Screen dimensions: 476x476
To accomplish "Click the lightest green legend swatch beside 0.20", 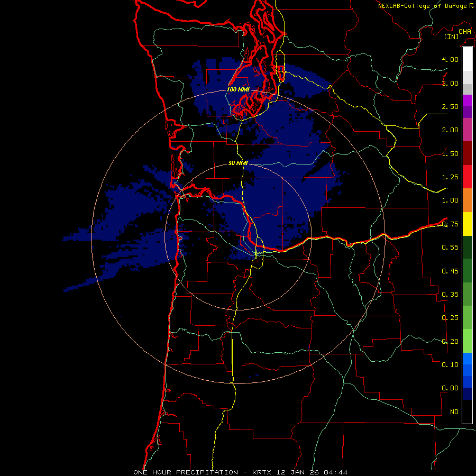I will coord(467,341).
